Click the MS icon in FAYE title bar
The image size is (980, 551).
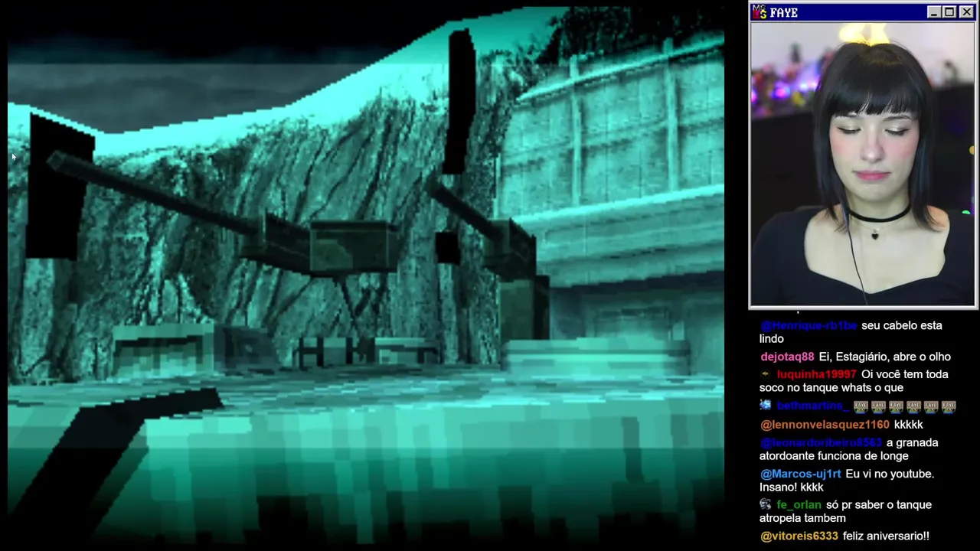(759, 11)
